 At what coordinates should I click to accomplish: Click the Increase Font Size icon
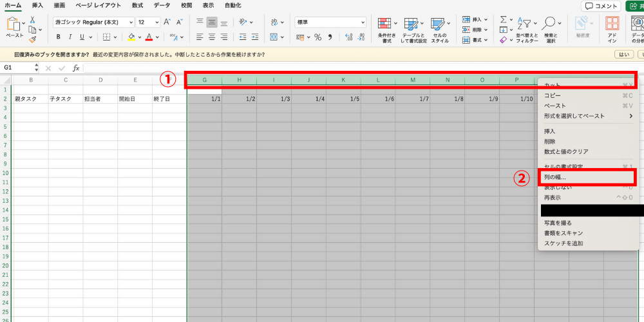[x=167, y=22]
